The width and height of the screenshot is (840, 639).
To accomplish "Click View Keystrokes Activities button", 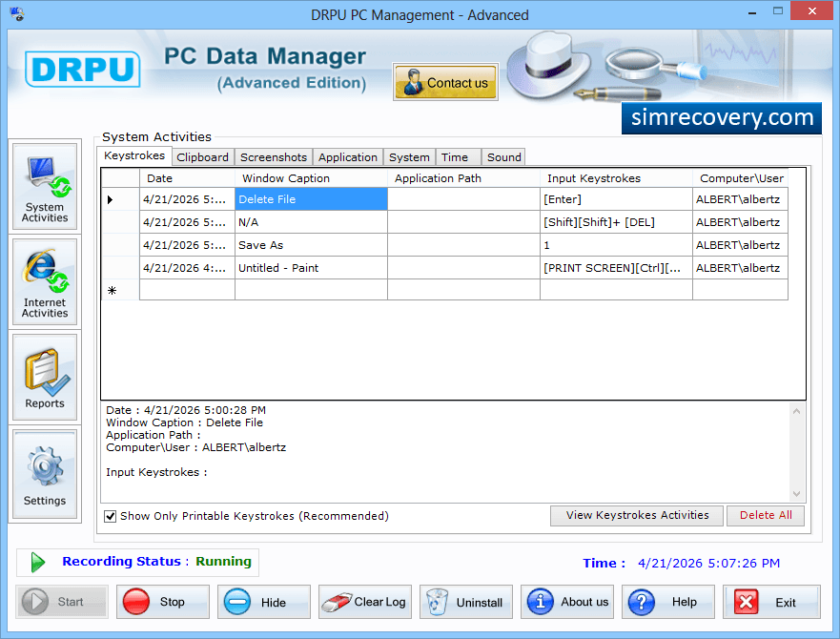I will tap(637, 516).
